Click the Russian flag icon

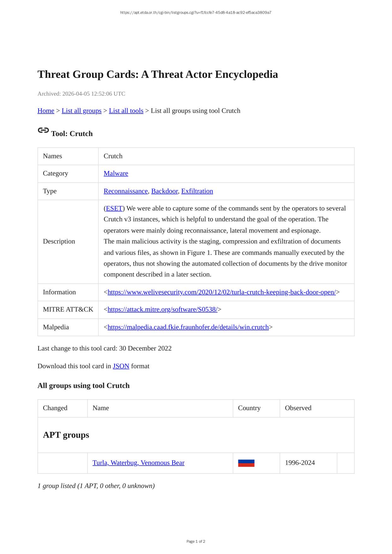click(x=246, y=463)
